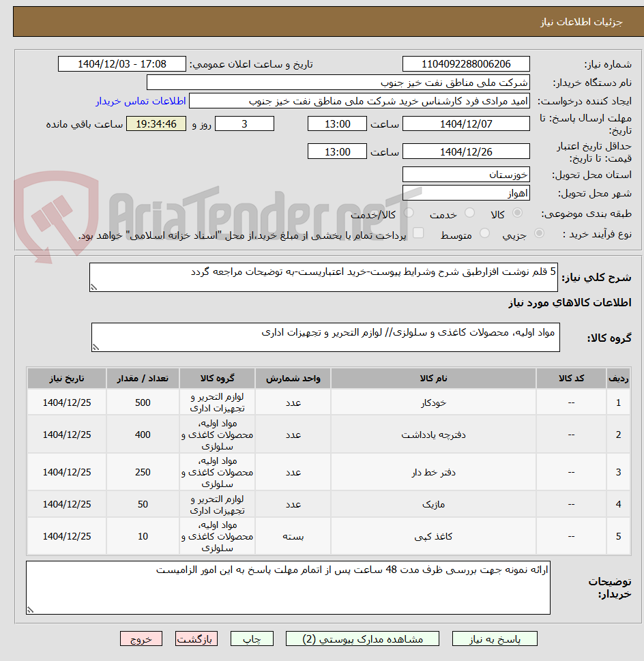Click the خروج exit button
The image size is (644, 661).
click(x=141, y=638)
